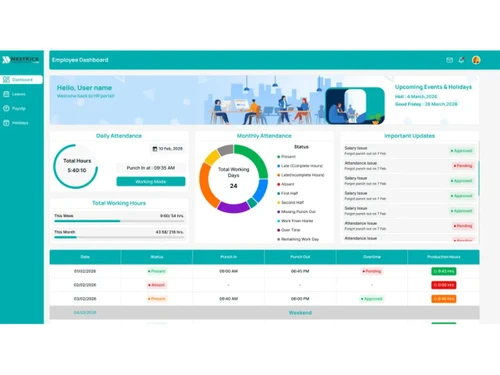Click the NextKick logo in the sidebar
Viewport: 500px width, 375px height.
(21, 60)
